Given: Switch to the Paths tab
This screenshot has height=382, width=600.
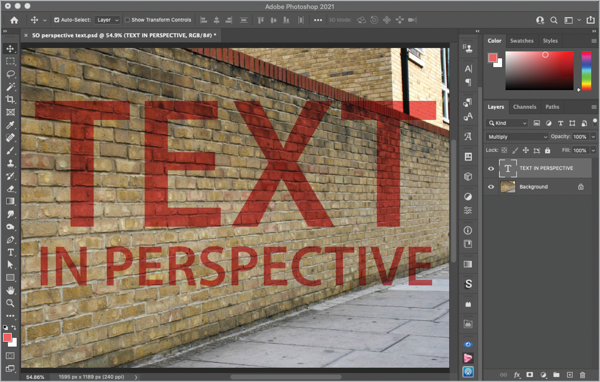Looking at the screenshot, I should pyautogui.click(x=552, y=107).
